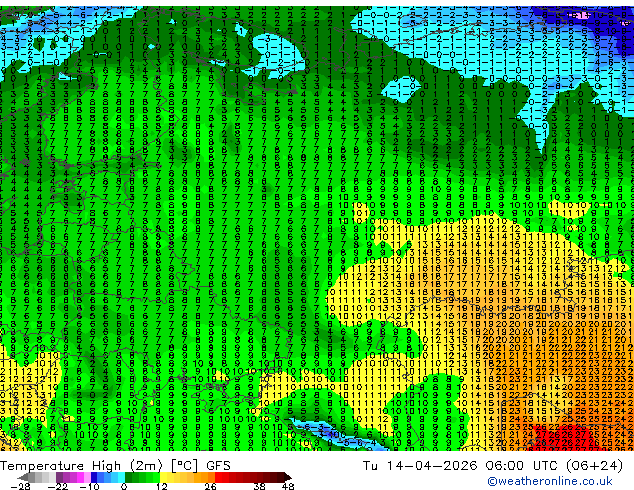Click the '12' legend label
Screen dimensions: 634x490
(x=162, y=486)
